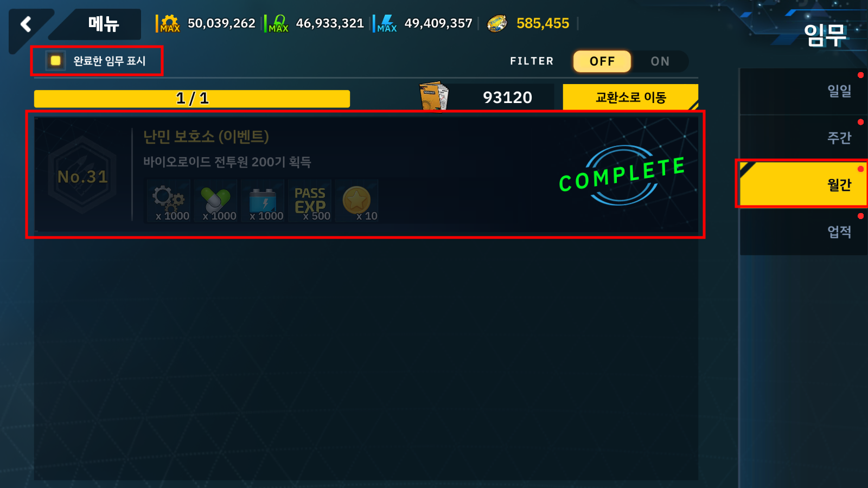
Task: Click the 교환소로 이동 button
Action: click(630, 97)
